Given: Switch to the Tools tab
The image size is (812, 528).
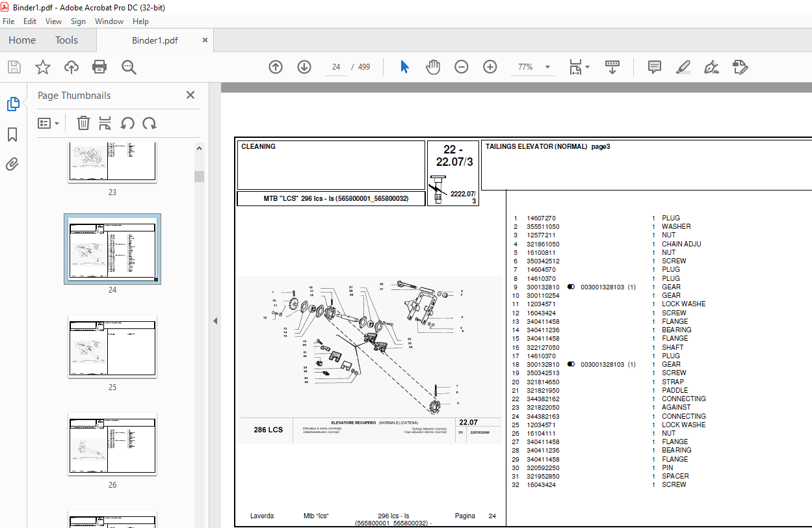Looking at the screenshot, I should coord(66,40).
